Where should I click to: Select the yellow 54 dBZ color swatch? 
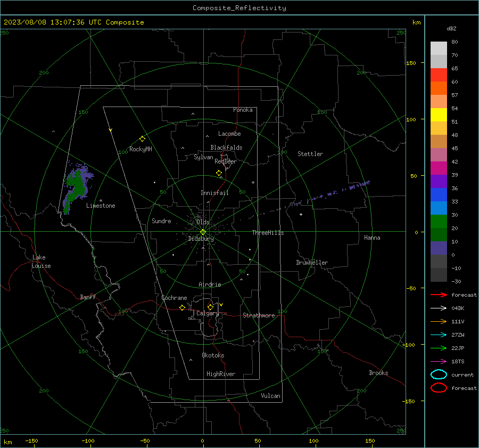(439, 115)
